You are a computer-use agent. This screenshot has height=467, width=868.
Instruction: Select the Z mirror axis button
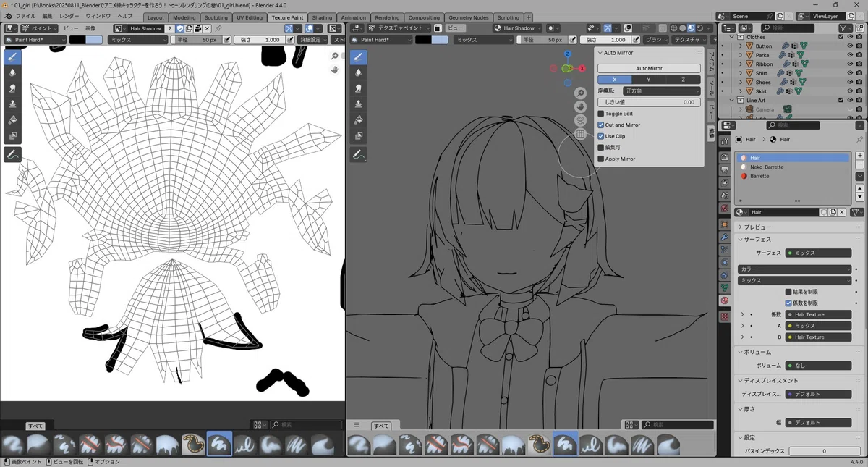tap(683, 80)
